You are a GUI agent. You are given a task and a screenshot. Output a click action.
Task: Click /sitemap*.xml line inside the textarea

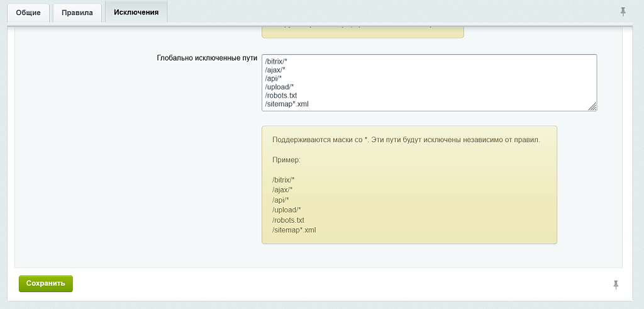tap(287, 104)
